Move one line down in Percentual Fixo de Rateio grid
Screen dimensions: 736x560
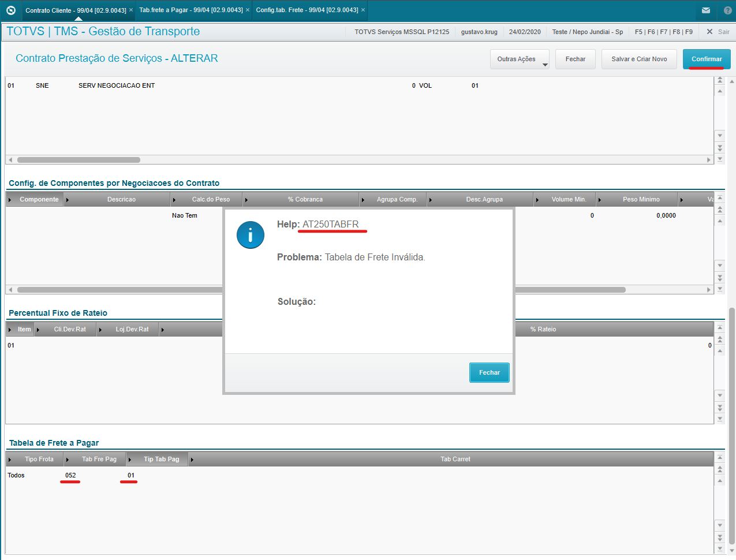pos(720,395)
